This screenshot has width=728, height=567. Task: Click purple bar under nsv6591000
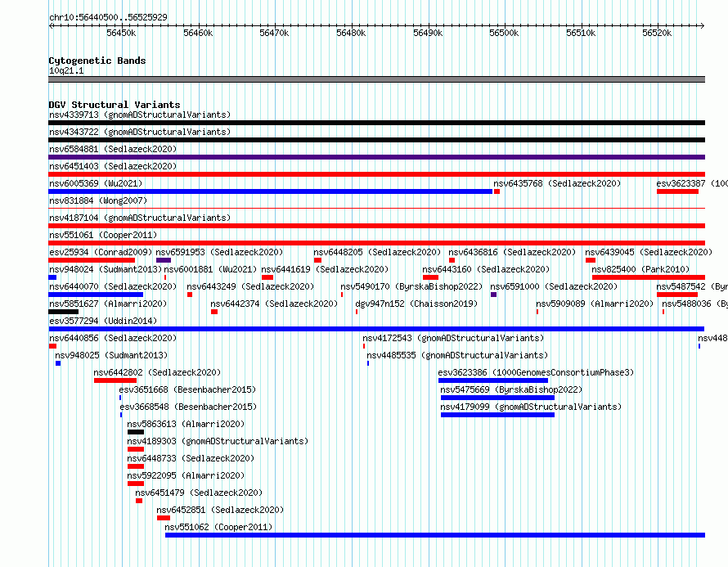click(493, 295)
